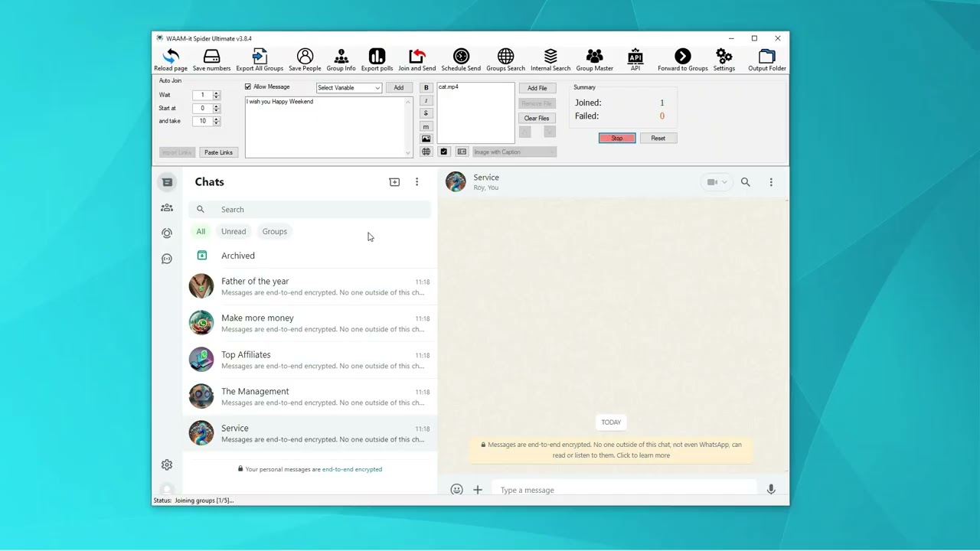Viewport: 980px width, 551px height.
Task: Open the emoji picker in message bar
Action: 456,490
